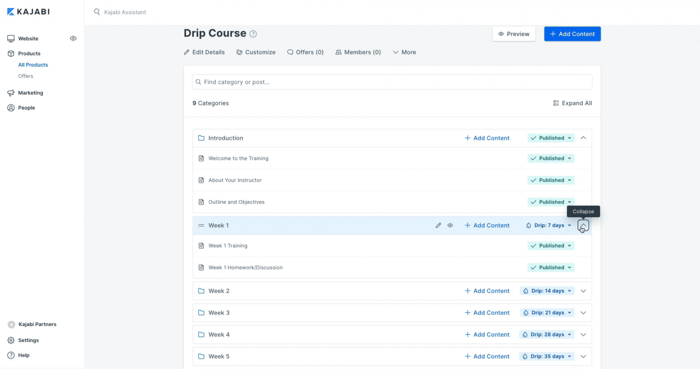
Task: Select All Products in sidebar
Action: pos(33,65)
